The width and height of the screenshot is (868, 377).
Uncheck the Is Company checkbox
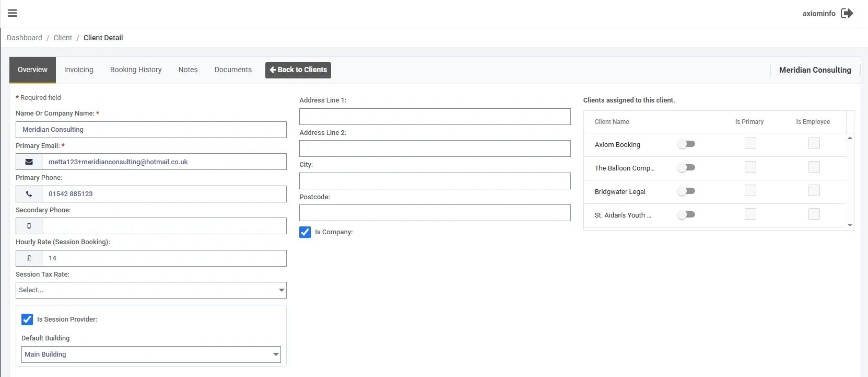point(305,232)
